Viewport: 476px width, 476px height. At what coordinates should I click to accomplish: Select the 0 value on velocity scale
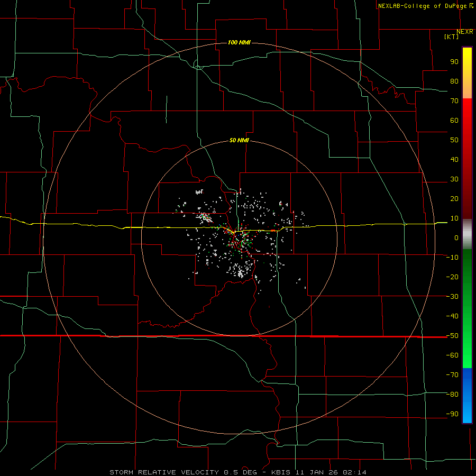(456, 237)
